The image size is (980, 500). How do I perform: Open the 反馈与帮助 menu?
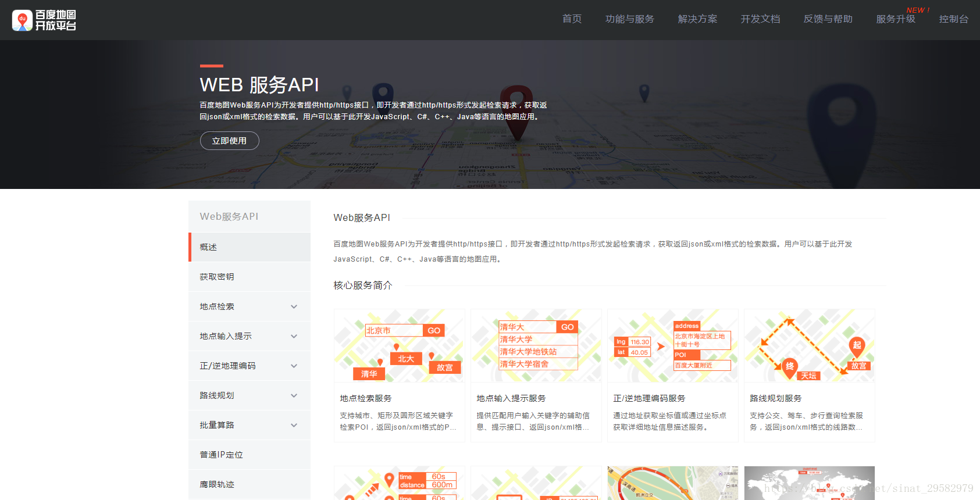click(x=828, y=19)
